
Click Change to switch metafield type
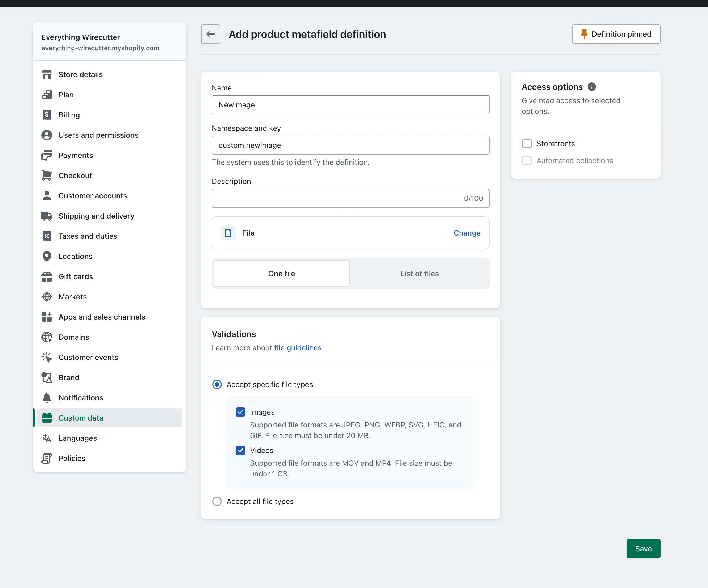tap(467, 233)
